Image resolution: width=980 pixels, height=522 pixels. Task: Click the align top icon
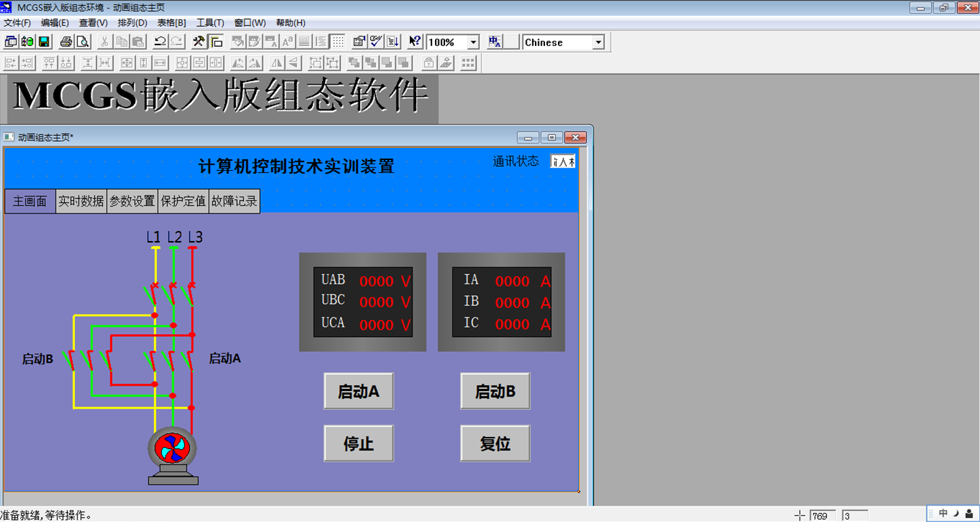(x=49, y=63)
